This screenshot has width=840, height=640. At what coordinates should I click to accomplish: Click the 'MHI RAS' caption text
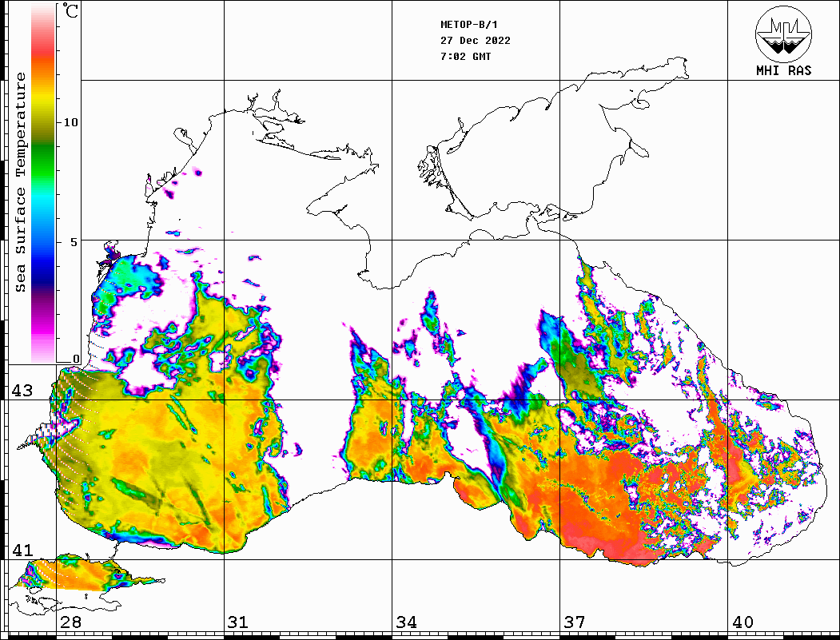click(783, 70)
